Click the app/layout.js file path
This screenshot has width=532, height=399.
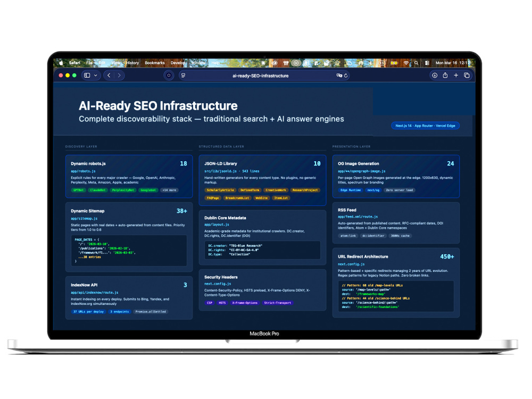click(x=217, y=225)
